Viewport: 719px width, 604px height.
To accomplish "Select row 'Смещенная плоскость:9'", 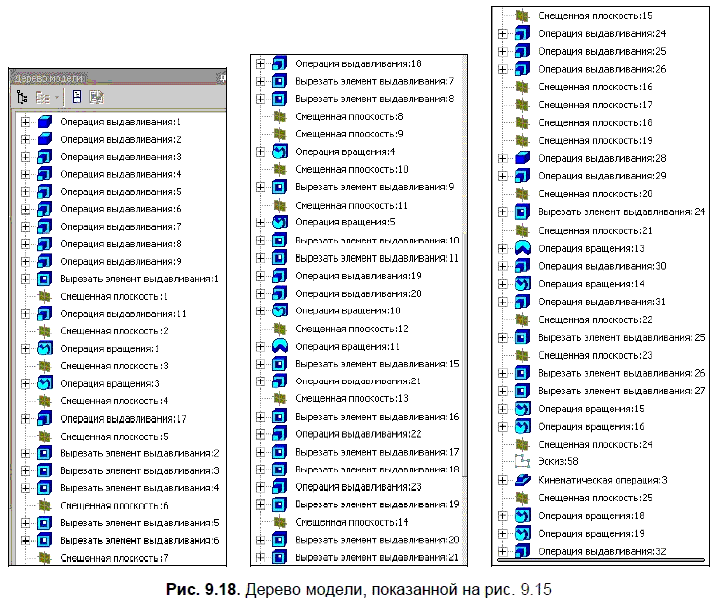I will pyautogui.click(x=349, y=134).
